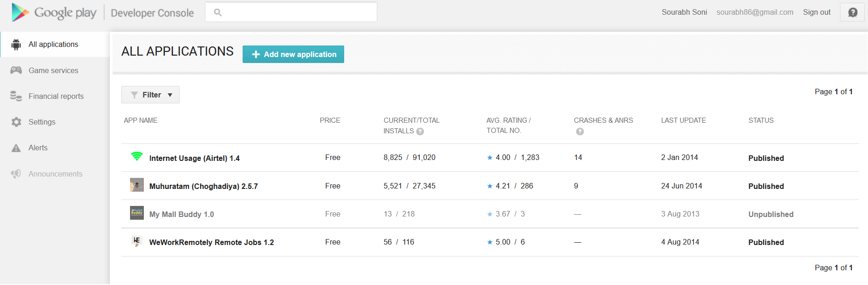Click the help icon beside Installs header
This screenshot has width=868, height=285.
click(x=420, y=131)
